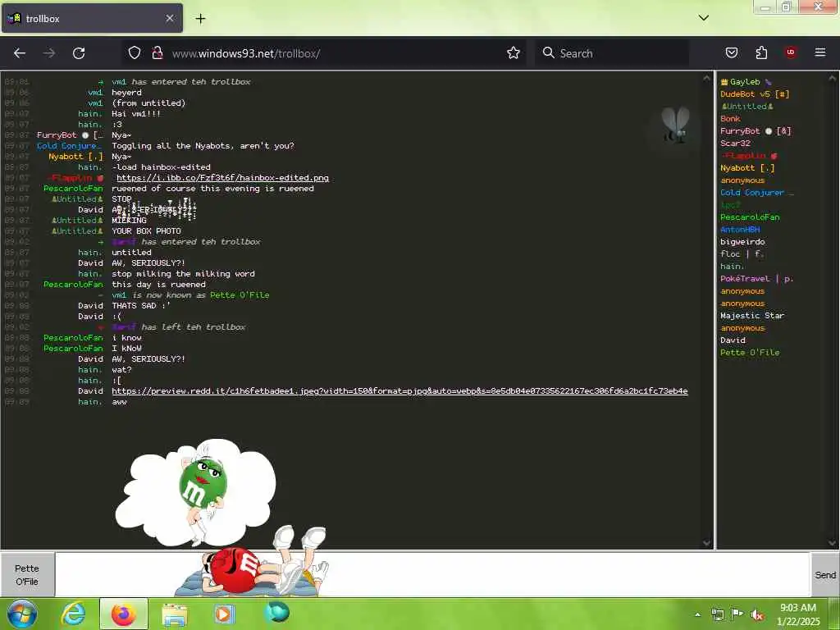
Task: Open Windows Explorer folder on taskbar
Action: (x=175, y=614)
